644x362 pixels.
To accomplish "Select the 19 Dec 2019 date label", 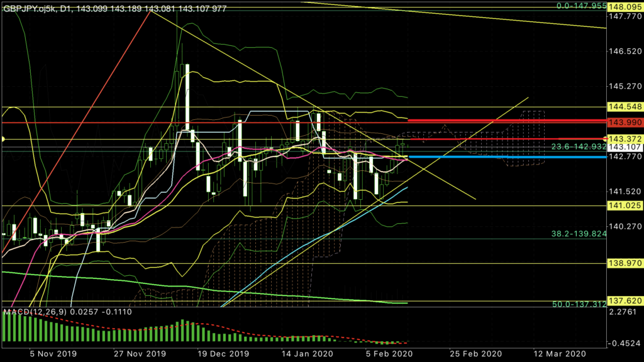I will click(223, 354).
